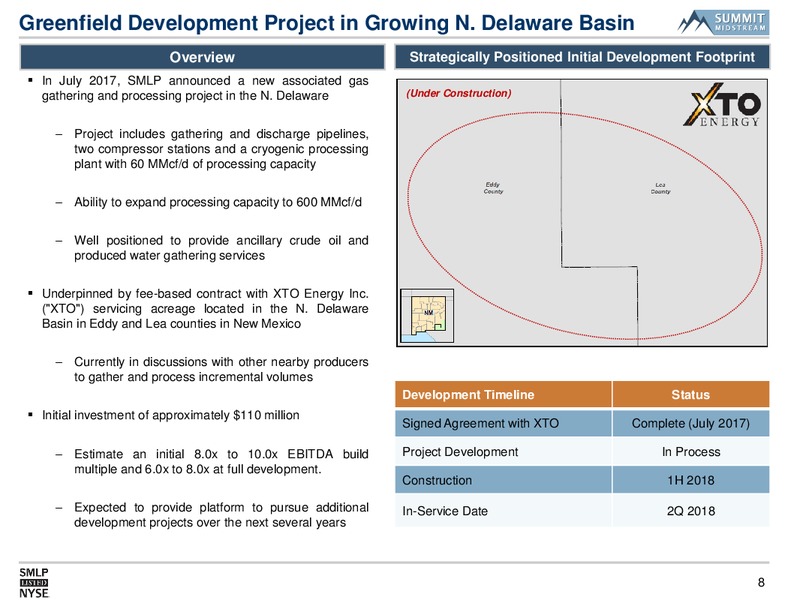Click the 'Construction' table cell
Viewport: 788px width, 600px height.
[x=504, y=480]
